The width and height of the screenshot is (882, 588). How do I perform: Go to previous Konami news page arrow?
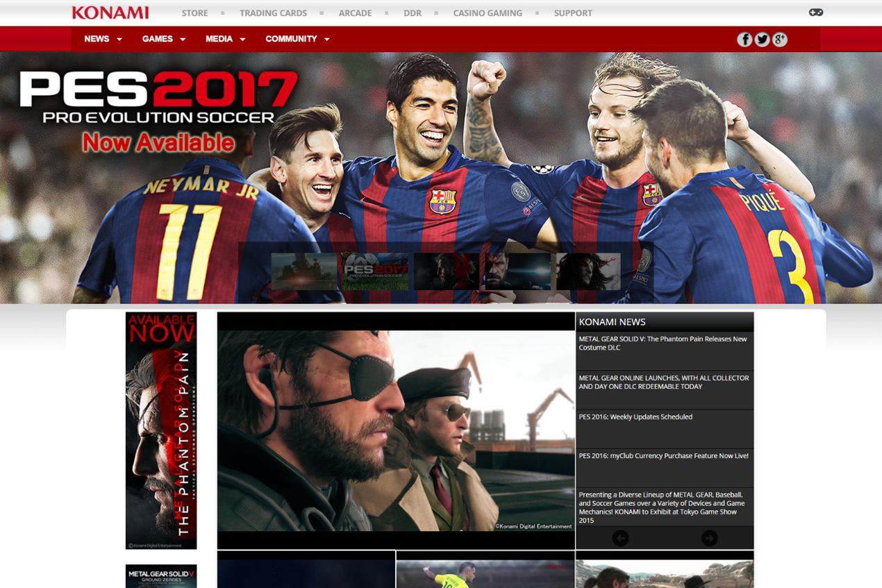[620, 538]
